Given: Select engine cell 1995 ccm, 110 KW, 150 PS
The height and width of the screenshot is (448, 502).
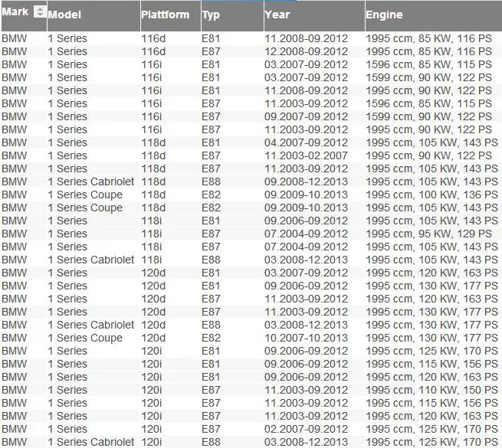Looking at the screenshot, I should (431, 390).
